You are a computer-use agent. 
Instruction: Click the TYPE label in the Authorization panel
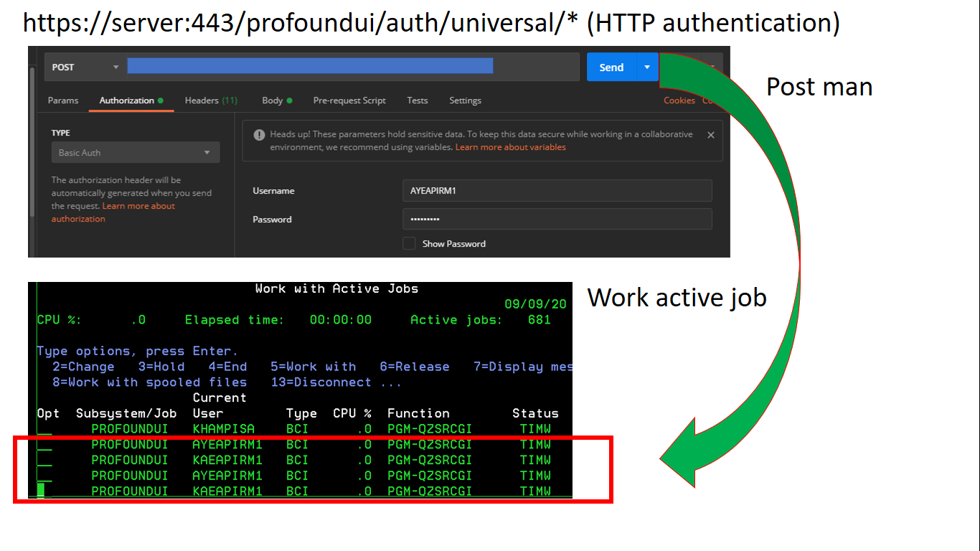tap(61, 133)
